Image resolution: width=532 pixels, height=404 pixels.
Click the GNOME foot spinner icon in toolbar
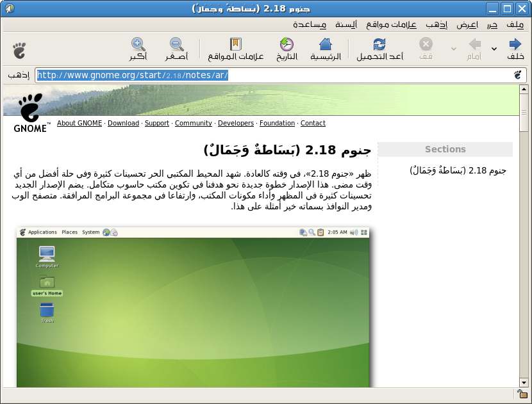coord(19,49)
